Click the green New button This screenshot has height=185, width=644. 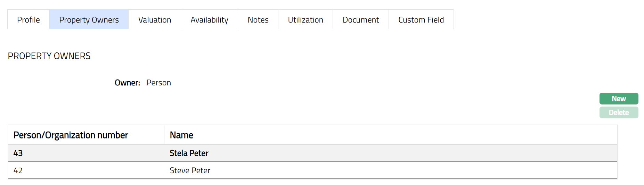coord(619,99)
